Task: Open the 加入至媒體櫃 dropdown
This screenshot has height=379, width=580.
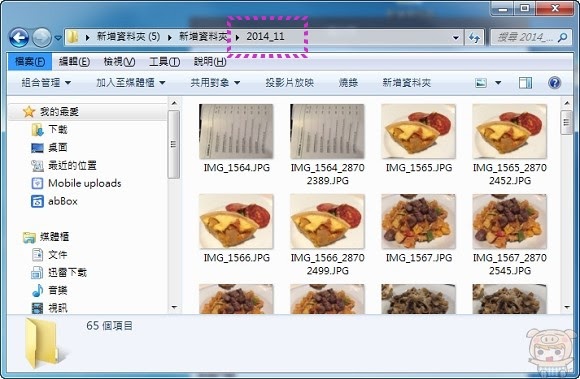Action: (131, 83)
